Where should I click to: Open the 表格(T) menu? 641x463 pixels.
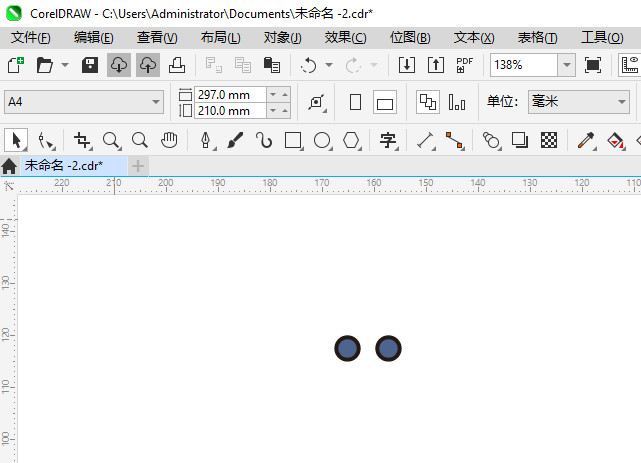tap(537, 38)
